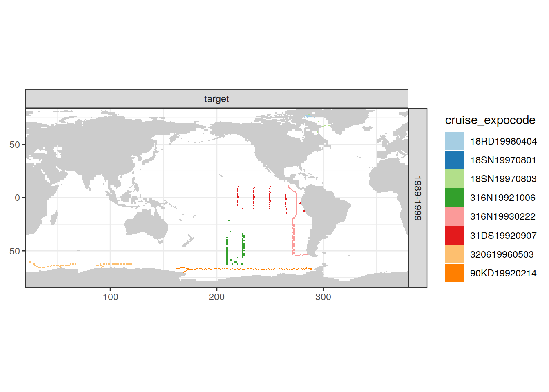Image resolution: width=549 pixels, height=392 pixels.
Task: Click the pink 316N19930222 legend swatch
Action: 454,216
